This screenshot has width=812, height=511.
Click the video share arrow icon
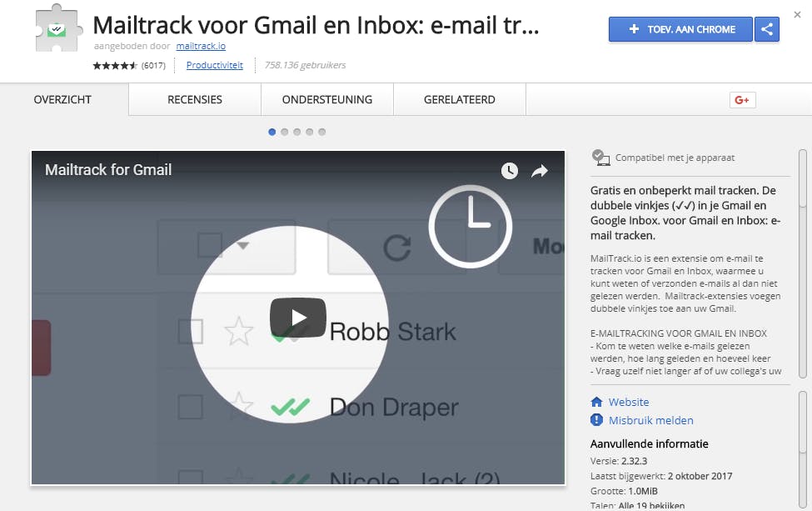(540, 171)
